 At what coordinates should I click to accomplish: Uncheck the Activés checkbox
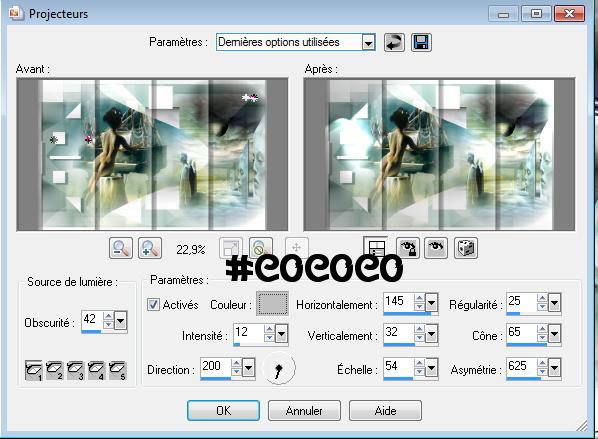pos(153,304)
